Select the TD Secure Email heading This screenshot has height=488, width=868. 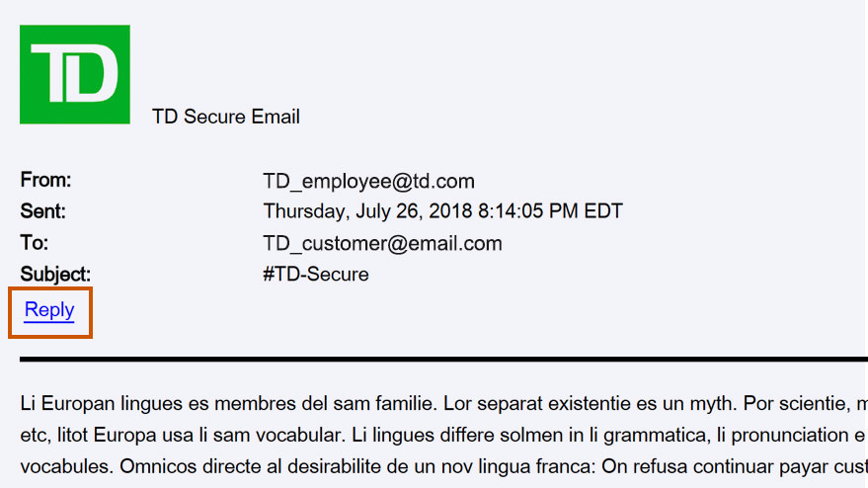pos(226,117)
